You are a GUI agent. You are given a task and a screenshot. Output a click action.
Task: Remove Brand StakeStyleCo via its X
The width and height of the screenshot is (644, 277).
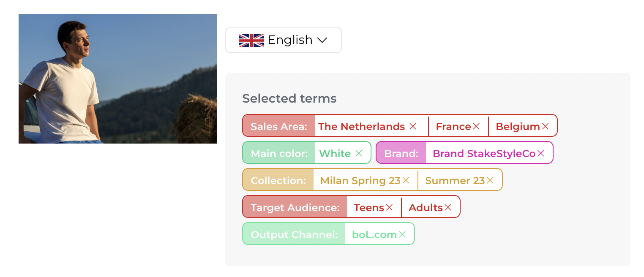(541, 154)
